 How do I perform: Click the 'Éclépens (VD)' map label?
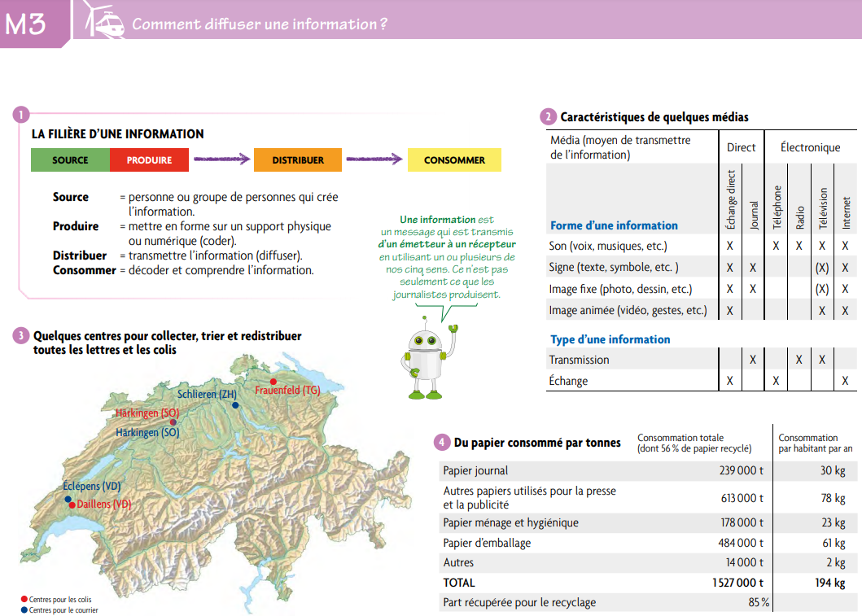[91, 487]
